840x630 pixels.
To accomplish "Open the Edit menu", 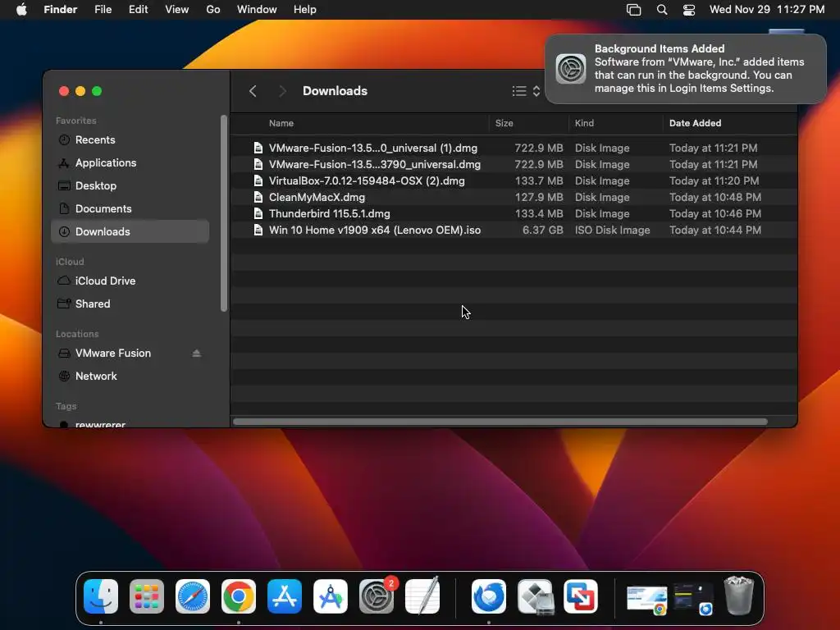I will (138, 10).
